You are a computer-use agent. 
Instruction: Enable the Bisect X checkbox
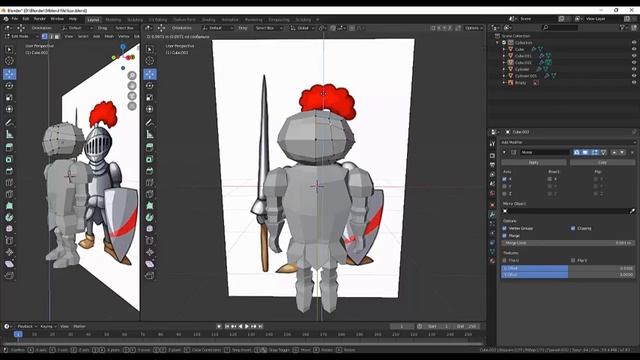point(550,179)
